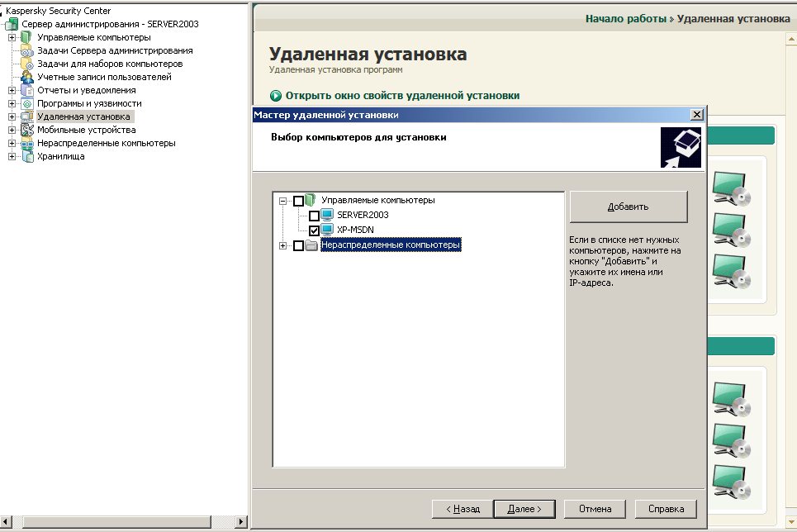Expand Нераспределенные компьютеры in left tree
This screenshot has height=532, width=797.
point(12,143)
